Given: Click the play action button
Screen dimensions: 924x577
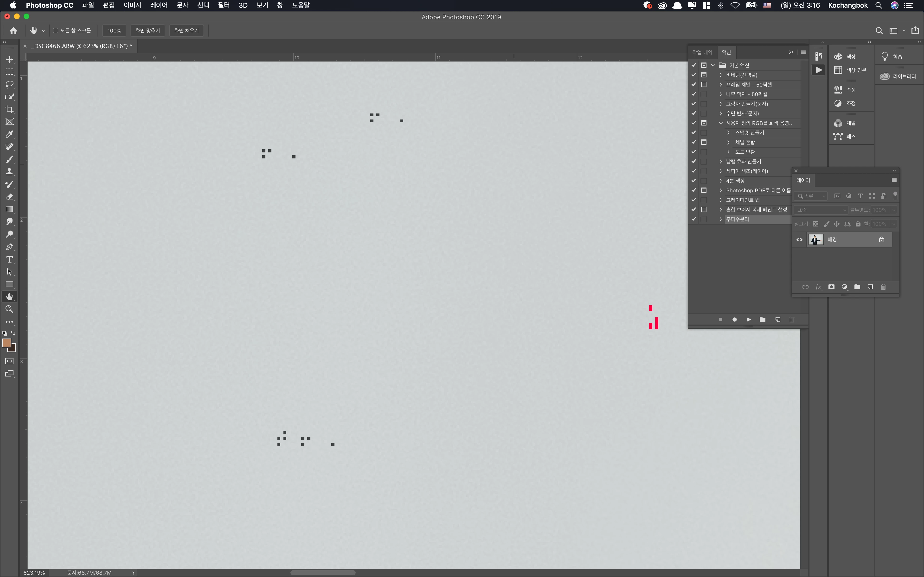Looking at the screenshot, I should point(749,320).
